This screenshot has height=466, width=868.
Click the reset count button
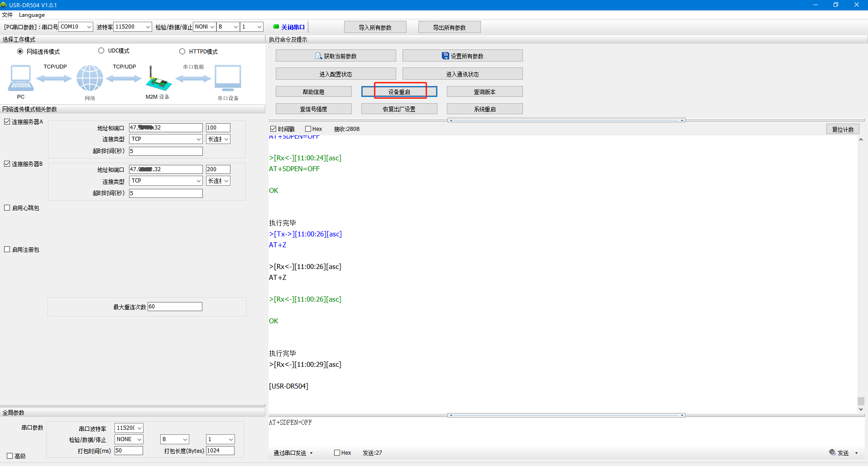click(843, 129)
